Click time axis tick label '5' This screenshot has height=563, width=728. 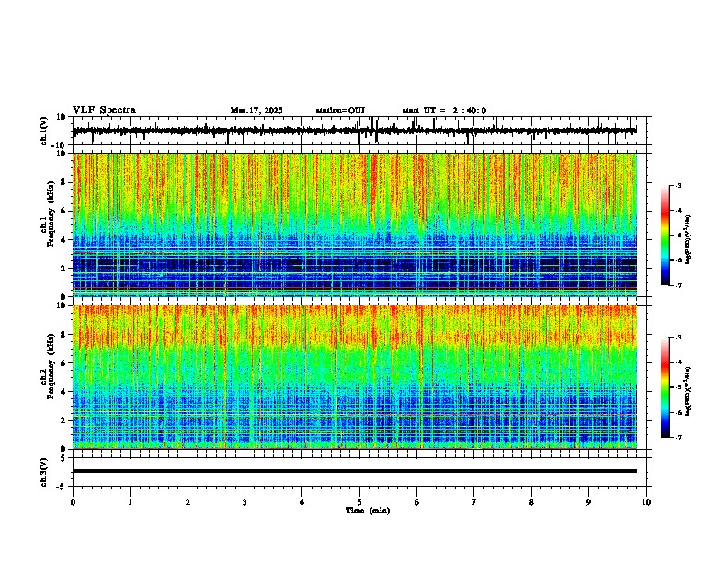[359, 502]
